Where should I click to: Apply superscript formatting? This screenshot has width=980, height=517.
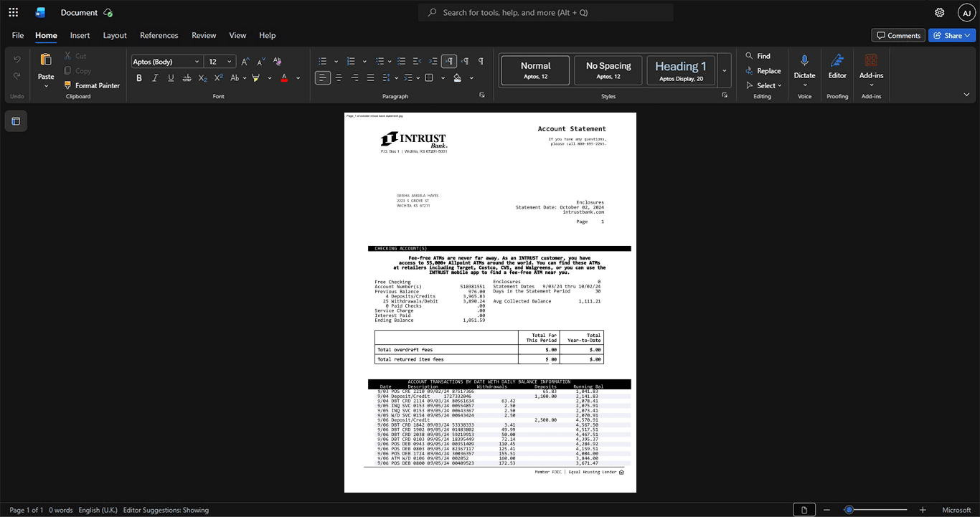(x=219, y=78)
